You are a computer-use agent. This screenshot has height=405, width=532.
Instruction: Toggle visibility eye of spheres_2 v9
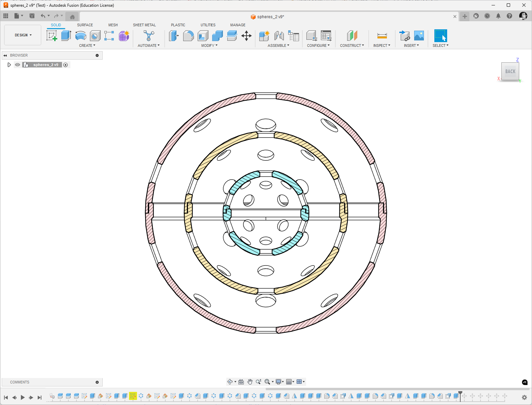18,65
